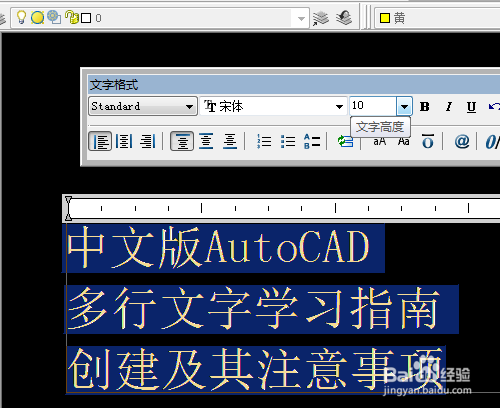Image resolution: width=500 pixels, height=408 pixels.
Task: Open the @ symbol insert menu
Action: tap(462, 141)
